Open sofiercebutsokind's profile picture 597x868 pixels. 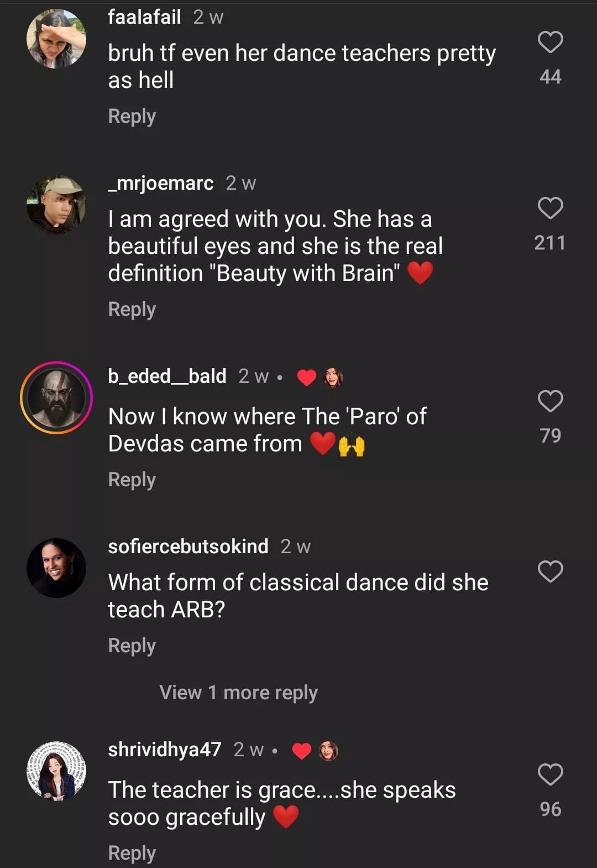point(56,568)
